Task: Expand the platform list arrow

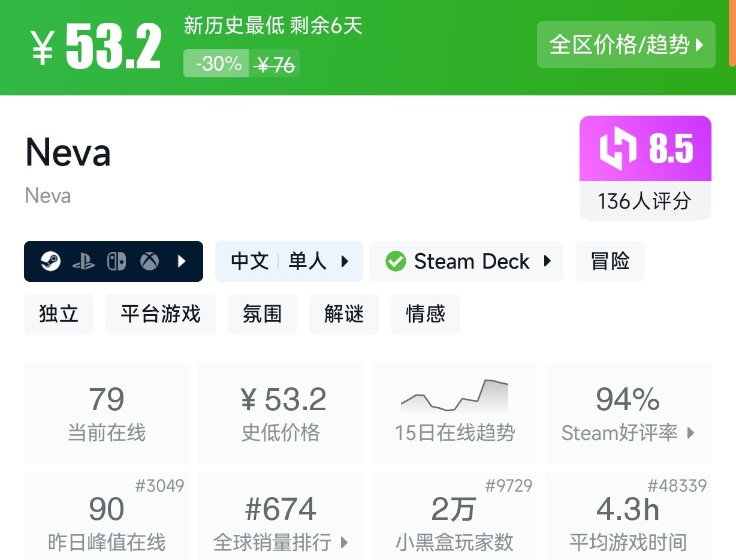Action: (182, 261)
